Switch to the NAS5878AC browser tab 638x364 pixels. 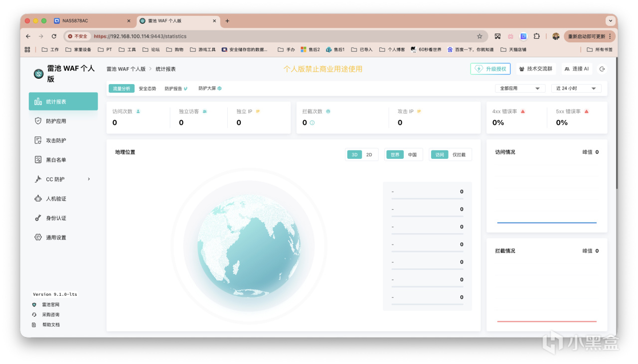pyautogui.click(x=92, y=21)
